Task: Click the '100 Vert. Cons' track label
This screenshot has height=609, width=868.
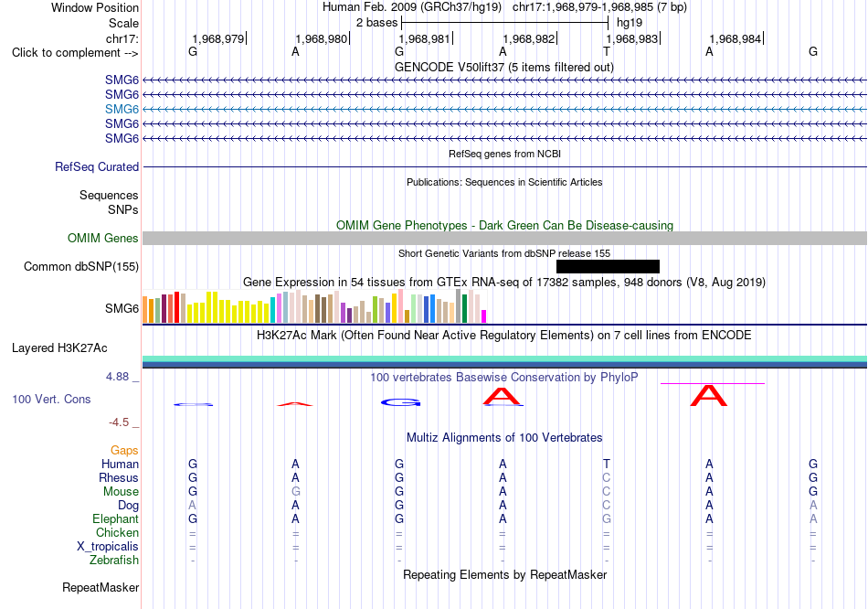Action: coord(51,399)
